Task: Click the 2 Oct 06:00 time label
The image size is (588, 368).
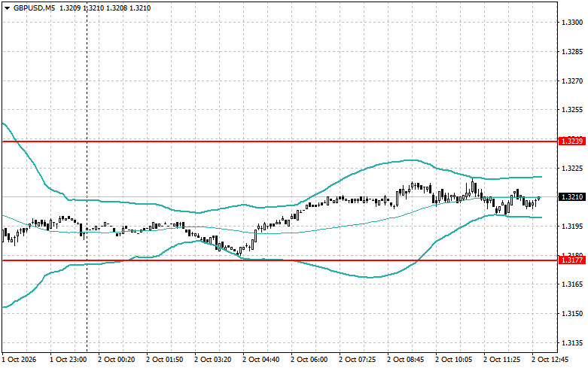Action: pyautogui.click(x=309, y=360)
